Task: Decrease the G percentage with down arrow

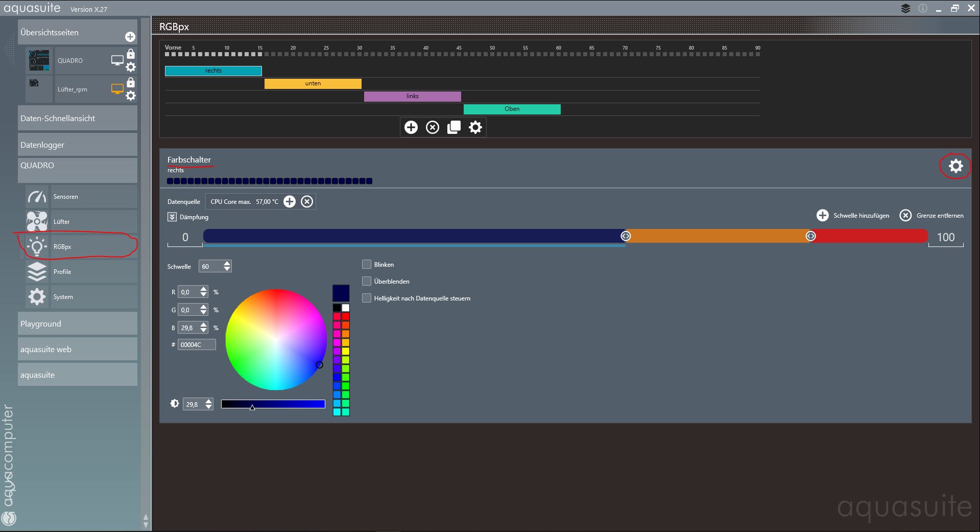Action: click(204, 313)
